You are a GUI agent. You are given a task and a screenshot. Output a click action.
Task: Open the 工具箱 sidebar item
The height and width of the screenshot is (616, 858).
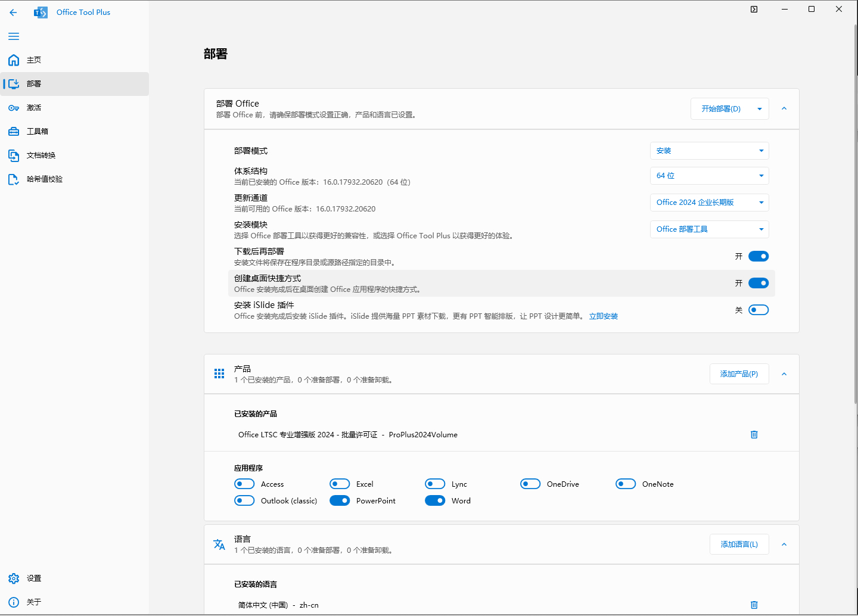37,132
